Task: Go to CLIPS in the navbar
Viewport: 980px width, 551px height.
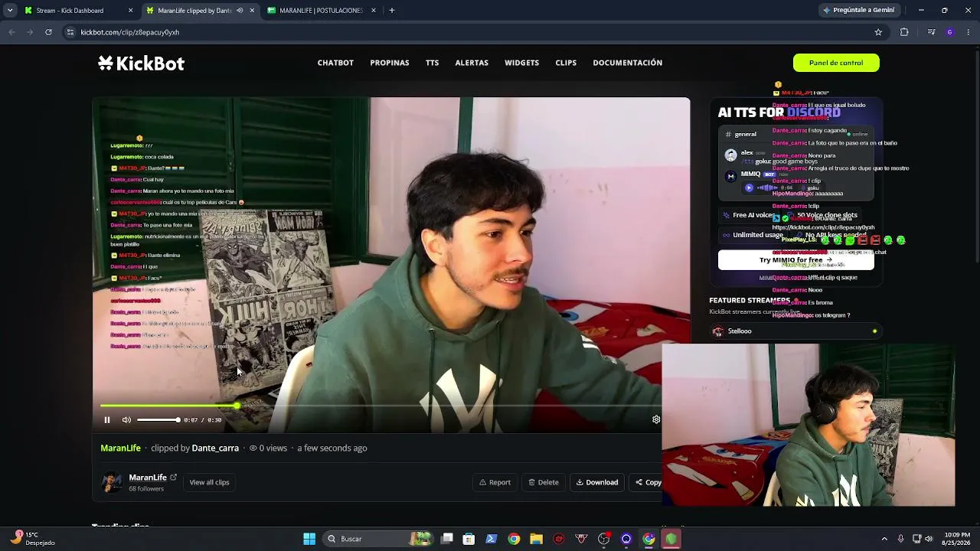Action: (566, 63)
